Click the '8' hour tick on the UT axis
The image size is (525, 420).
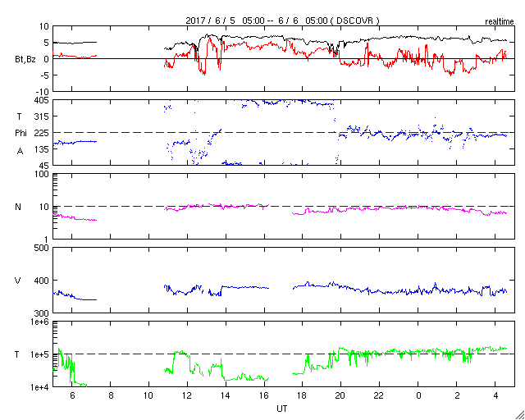click(x=111, y=396)
